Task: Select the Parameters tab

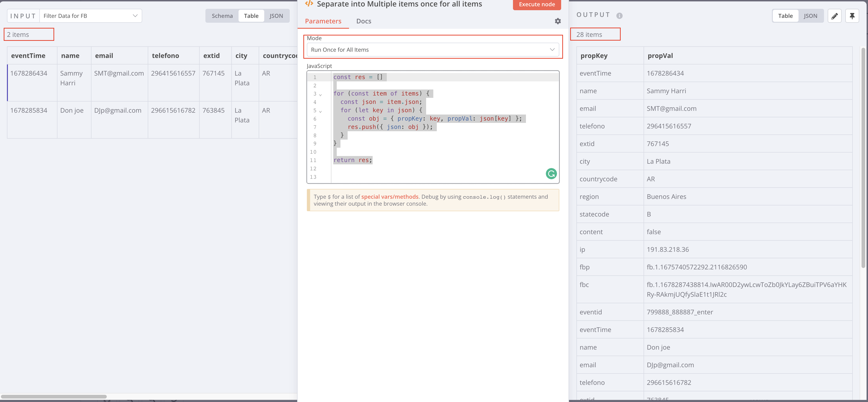Action: coord(323,21)
